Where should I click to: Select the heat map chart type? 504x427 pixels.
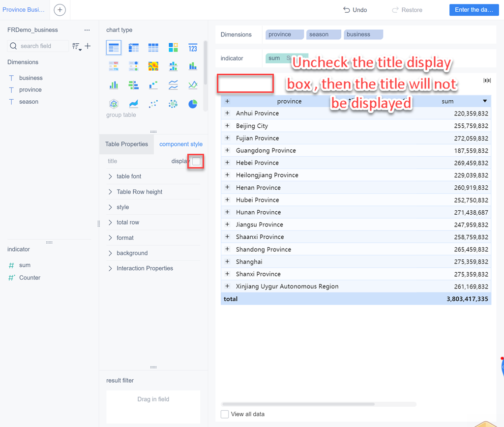click(x=153, y=66)
